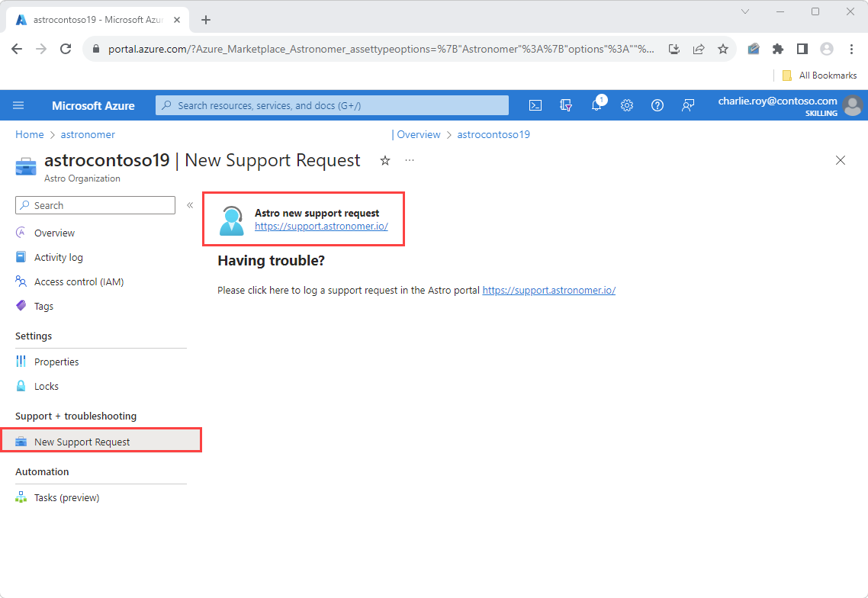
Task: Click the user avatar for charlie.roy@contoso.com
Action: [853, 105]
